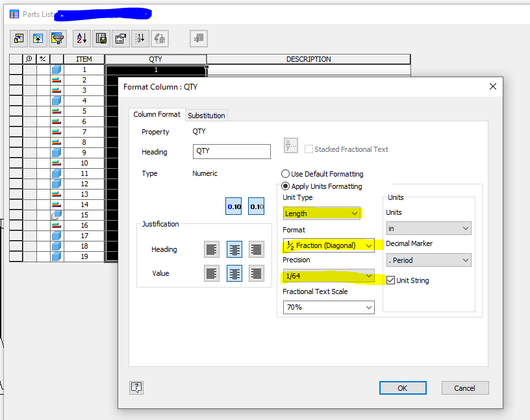Click ITEM cell showing 13
This screenshot has width=530, height=420.
(x=84, y=194)
